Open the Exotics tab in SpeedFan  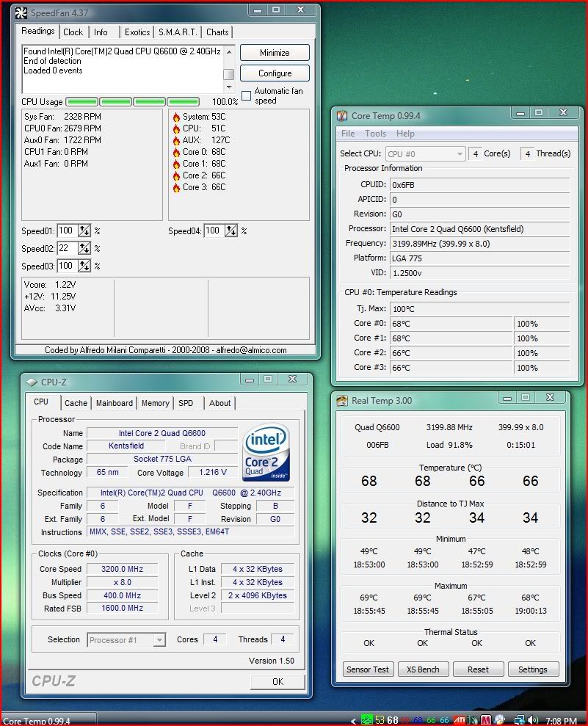(x=137, y=32)
